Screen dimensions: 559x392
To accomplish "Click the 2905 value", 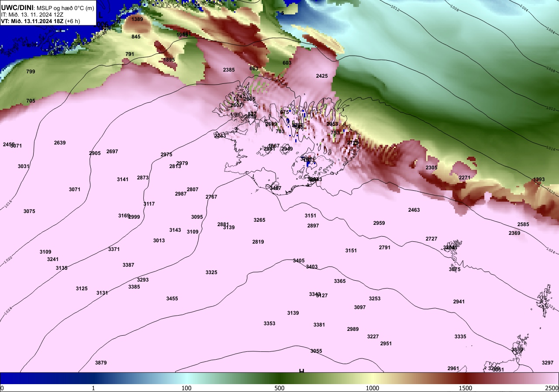I will (x=95, y=153).
